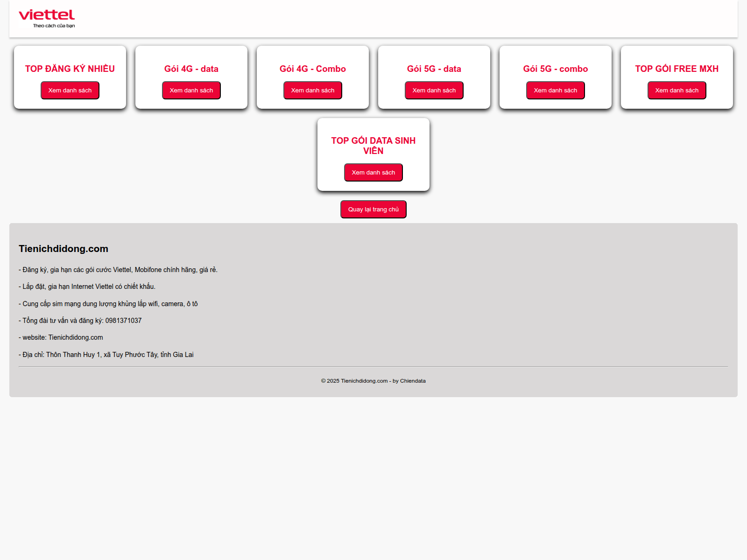Viewport: 747px width, 560px height.
Task: Open list under TOP ĐĂNG KÝ NHIỀU
Action: click(70, 91)
